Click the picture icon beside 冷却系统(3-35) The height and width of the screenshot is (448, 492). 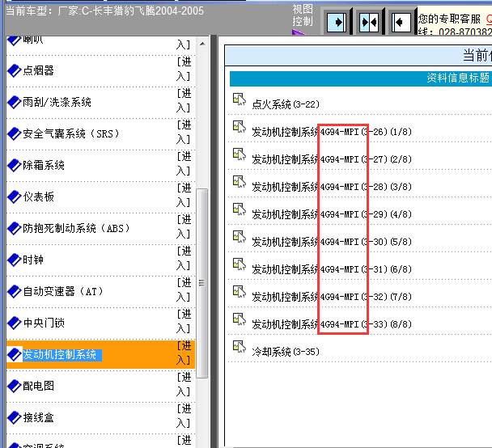[x=240, y=347]
